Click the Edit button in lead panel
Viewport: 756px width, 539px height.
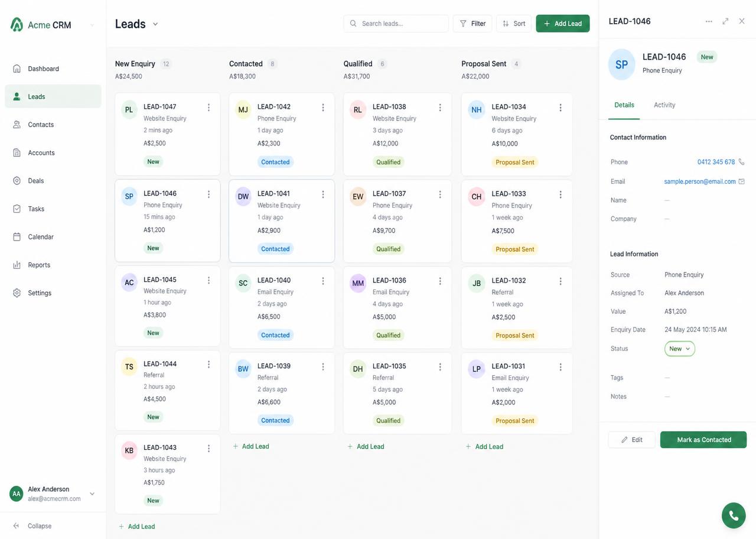[632, 440]
